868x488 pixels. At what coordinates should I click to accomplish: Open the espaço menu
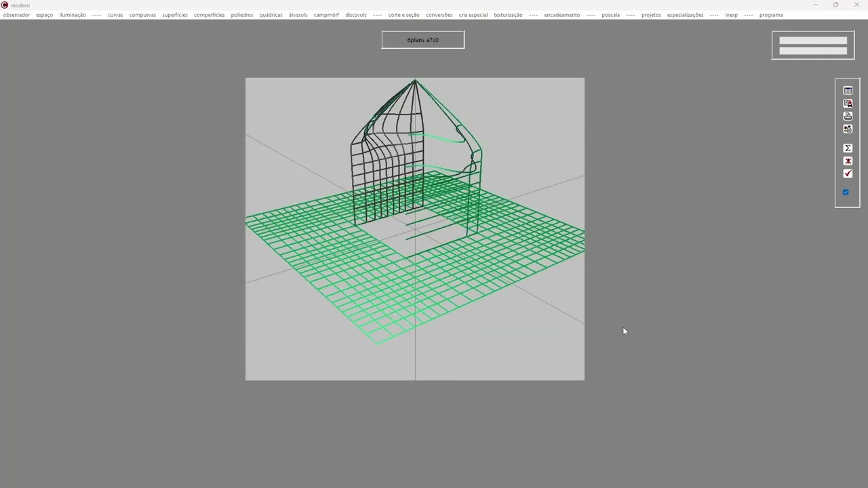(44, 15)
